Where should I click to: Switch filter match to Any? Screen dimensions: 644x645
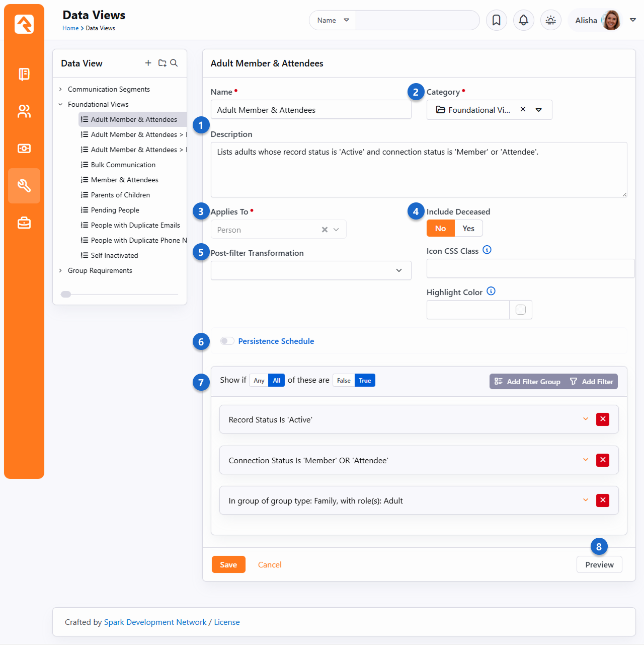(x=259, y=381)
